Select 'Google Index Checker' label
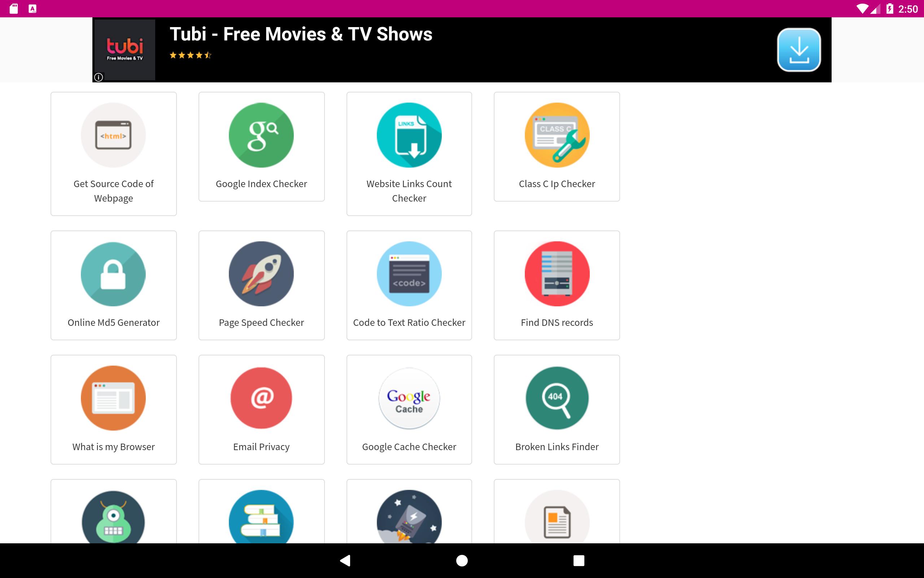924x578 pixels. (261, 184)
